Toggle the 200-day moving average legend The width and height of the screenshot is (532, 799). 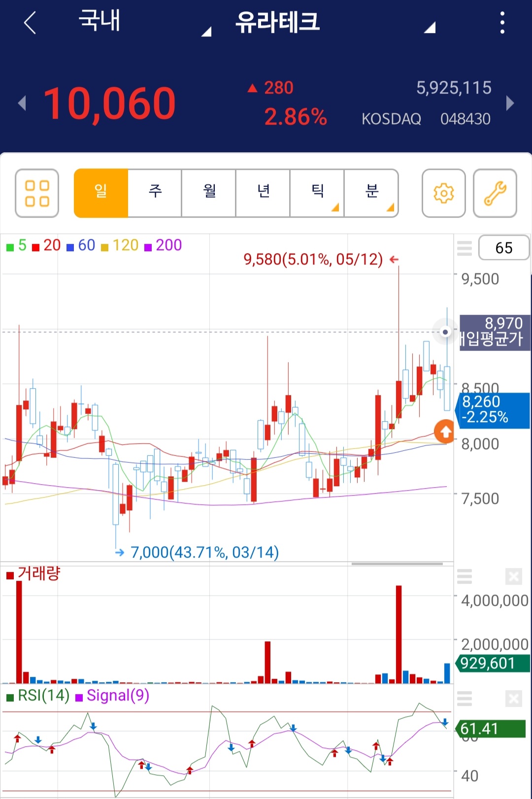click(163, 245)
